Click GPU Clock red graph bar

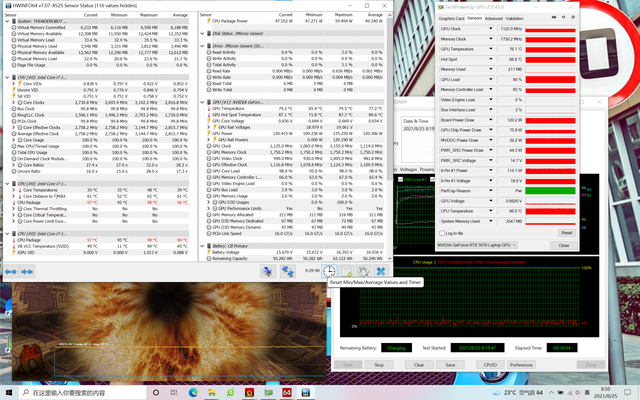[550, 29]
